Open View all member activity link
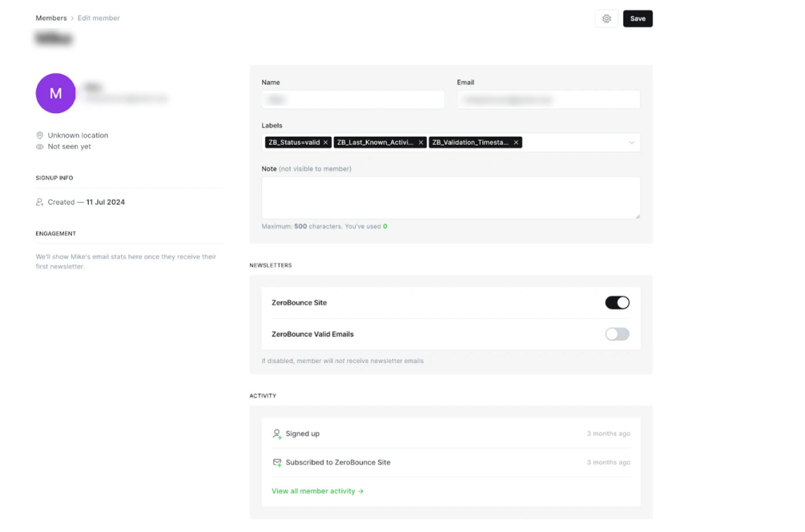This screenshot has height=532, width=805. click(317, 491)
